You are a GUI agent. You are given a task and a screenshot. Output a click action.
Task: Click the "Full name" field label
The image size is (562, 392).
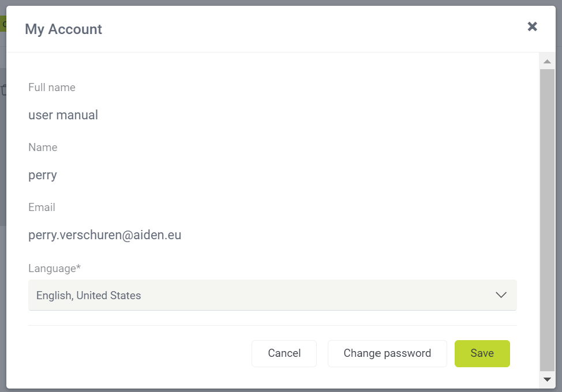click(x=52, y=88)
